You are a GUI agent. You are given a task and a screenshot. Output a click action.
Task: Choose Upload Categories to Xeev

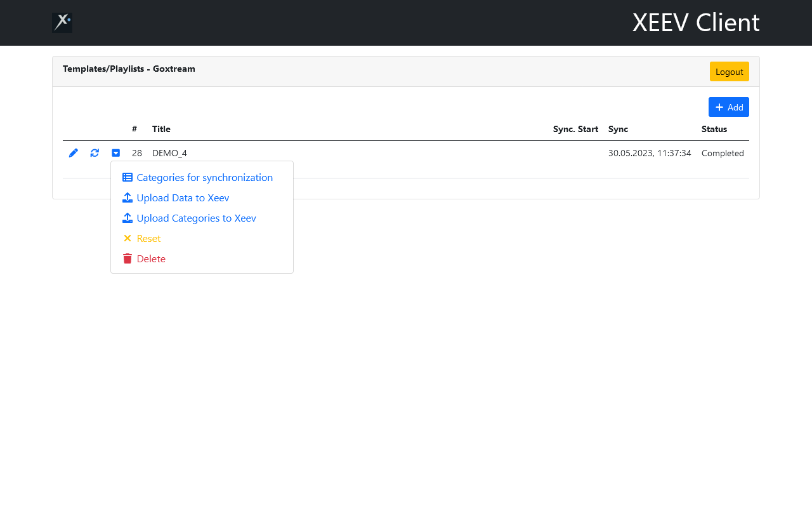tap(196, 218)
